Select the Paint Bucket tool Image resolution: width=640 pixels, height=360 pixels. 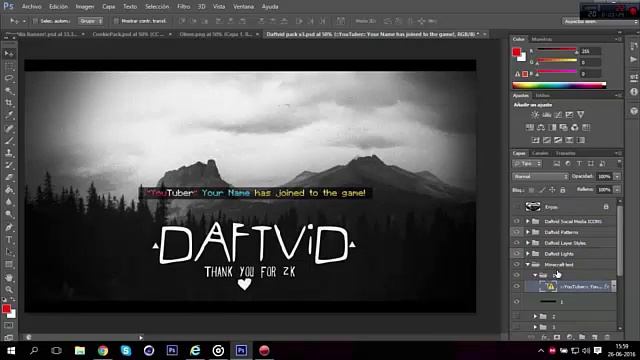tap(9, 190)
